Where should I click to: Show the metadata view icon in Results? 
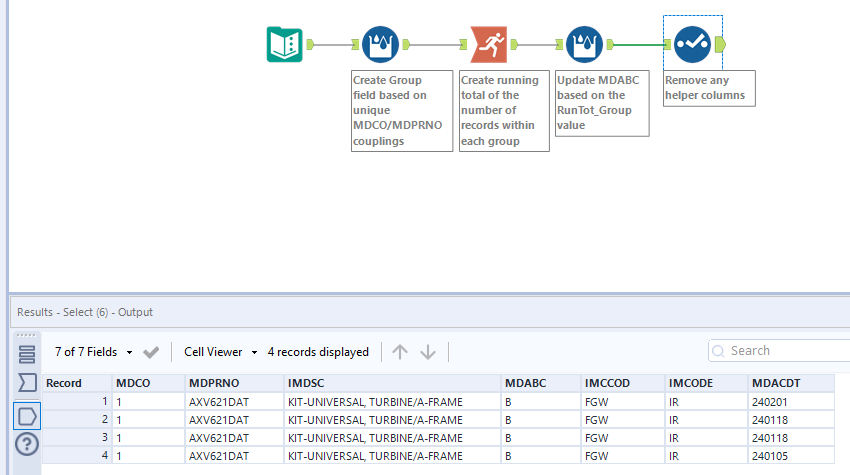click(x=27, y=355)
